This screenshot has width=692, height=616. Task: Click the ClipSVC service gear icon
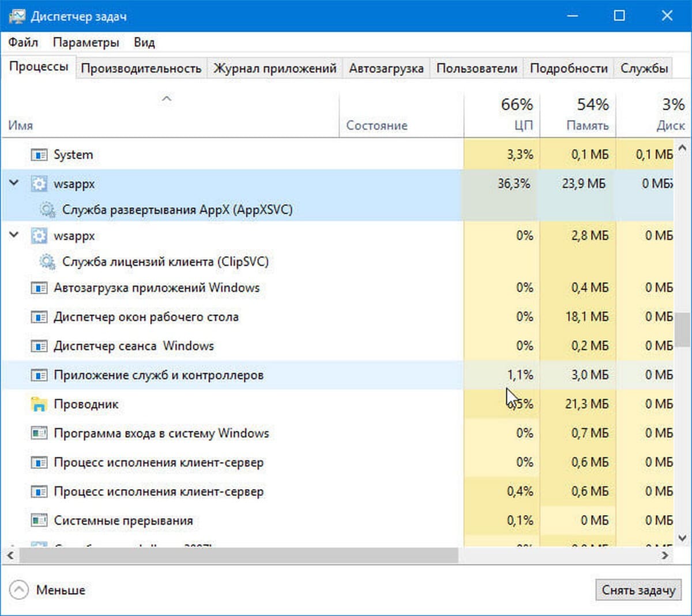(47, 261)
